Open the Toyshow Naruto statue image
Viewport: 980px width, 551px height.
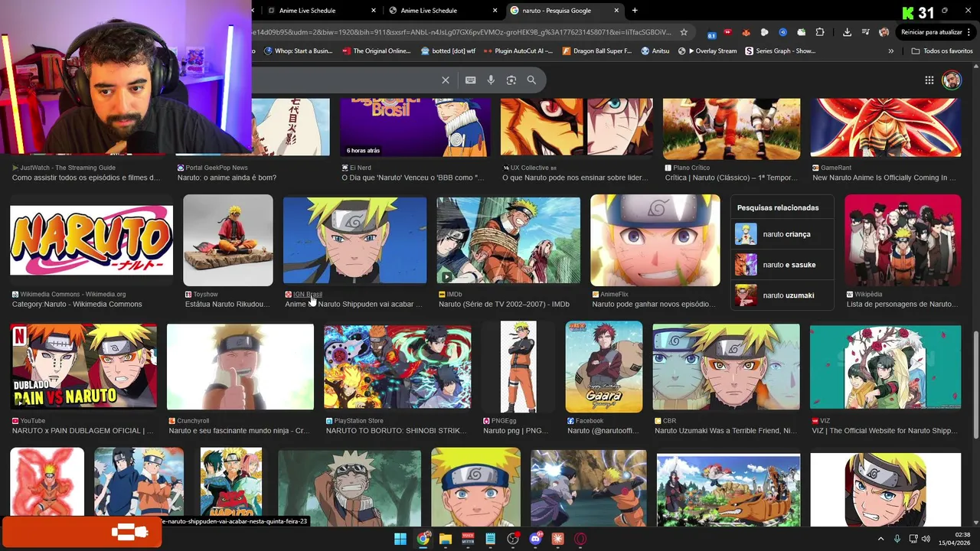[227, 240]
